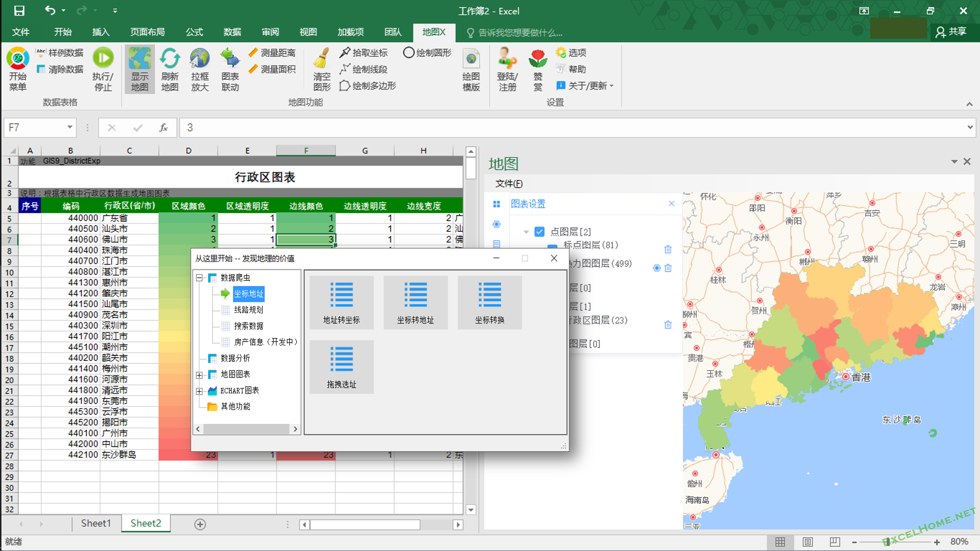Expand the 地图图表 tree node
980x551 pixels.
199,375
